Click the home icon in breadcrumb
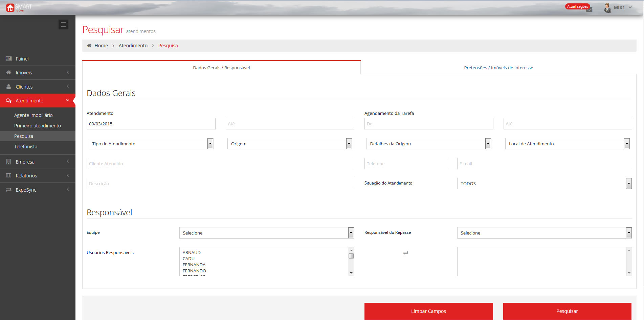The image size is (644, 320). (89, 46)
